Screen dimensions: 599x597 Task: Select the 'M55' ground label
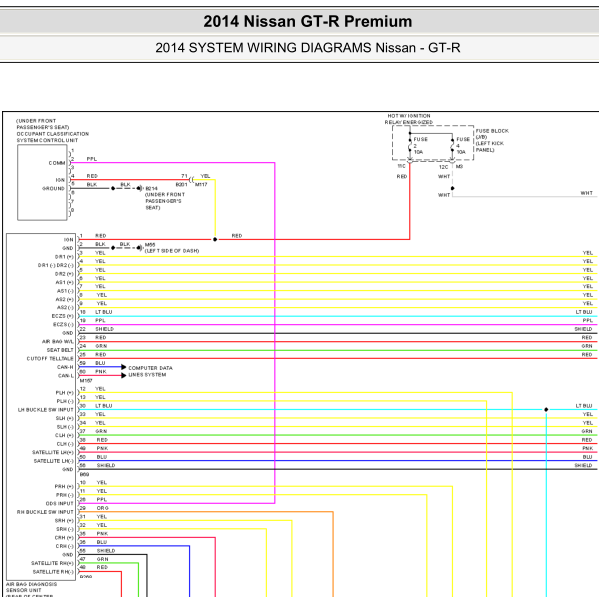pyautogui.click(x=150, y=245)
